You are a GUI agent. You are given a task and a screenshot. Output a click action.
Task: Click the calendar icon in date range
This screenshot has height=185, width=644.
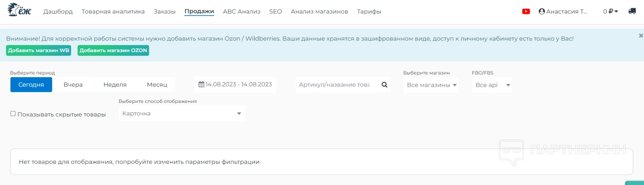(201, 85)
